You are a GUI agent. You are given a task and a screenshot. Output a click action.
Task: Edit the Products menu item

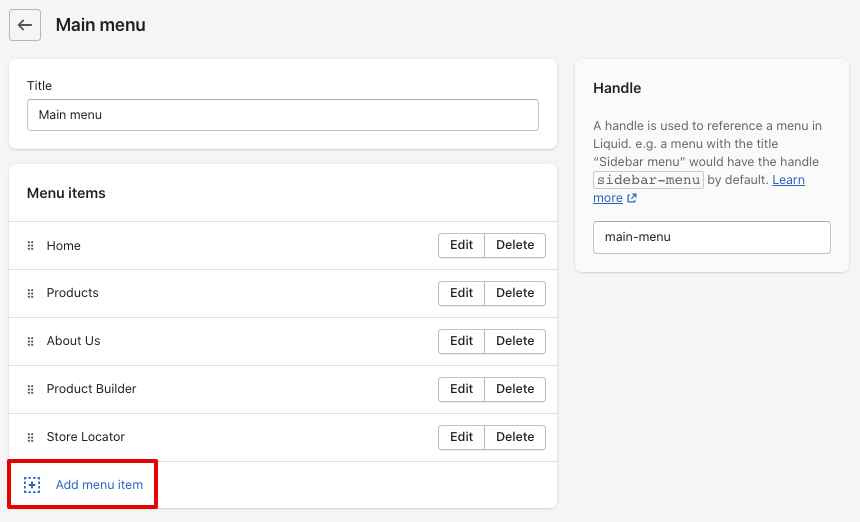coord(461,293)
